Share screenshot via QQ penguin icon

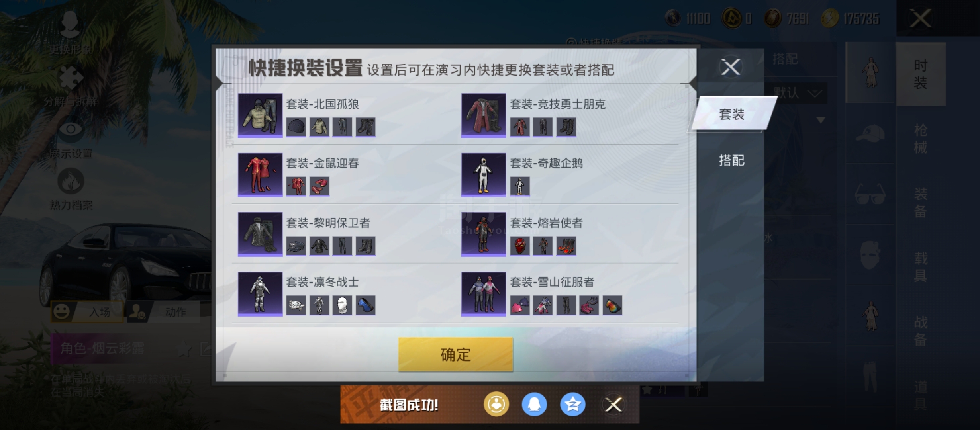coord(534,405)
